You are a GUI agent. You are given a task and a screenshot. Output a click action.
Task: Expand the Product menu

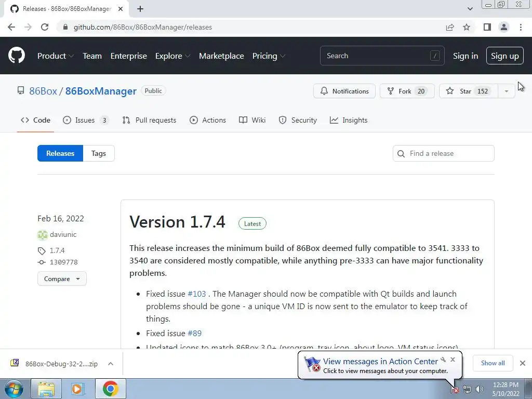(x=55, y=56)
